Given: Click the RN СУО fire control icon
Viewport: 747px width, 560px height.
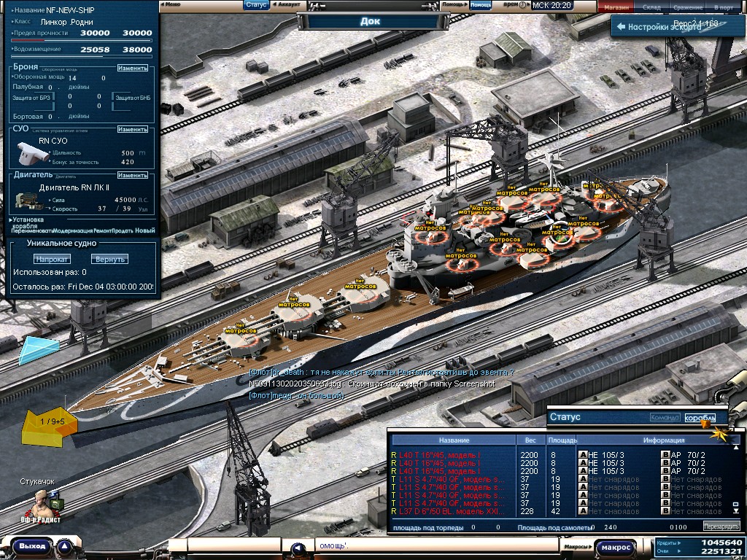Looking at the screenshot, I should pos(34,153).
